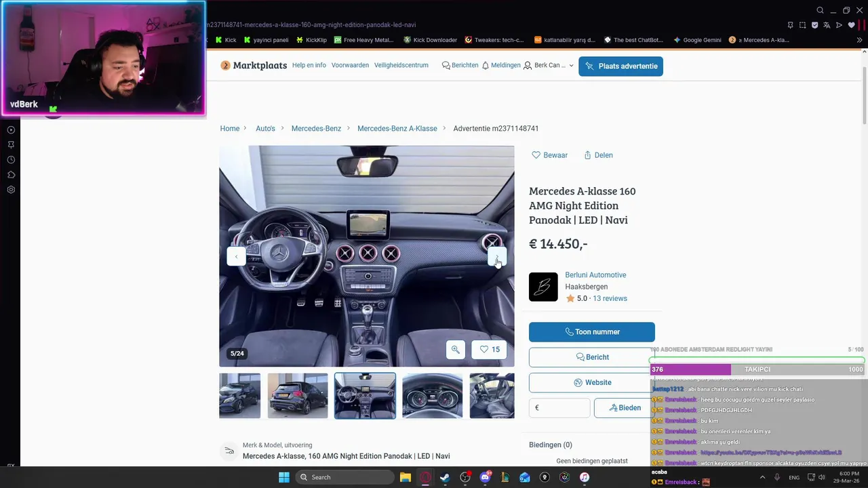The width and height of the screenshot is (868, 488).
Task: Open the KickKlip bookmark
Action: (311, 40)
